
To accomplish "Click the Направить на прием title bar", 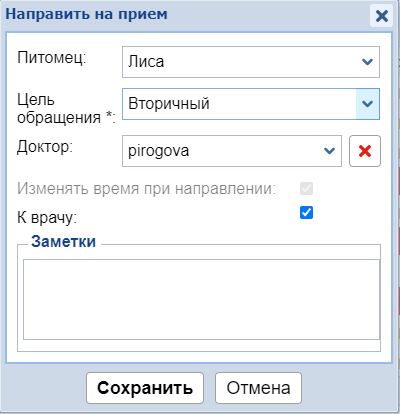I will click(x=187, y=15).
